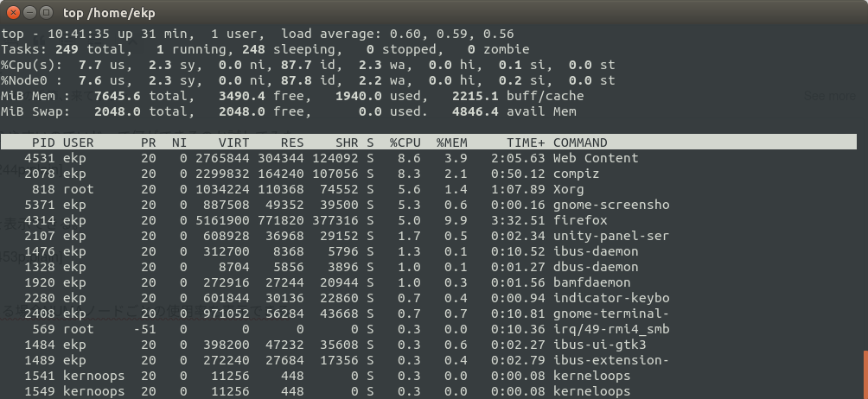Click the '248 sleeping' task count
The height and width of the screenshot is (399, 868).
(289, 49)
